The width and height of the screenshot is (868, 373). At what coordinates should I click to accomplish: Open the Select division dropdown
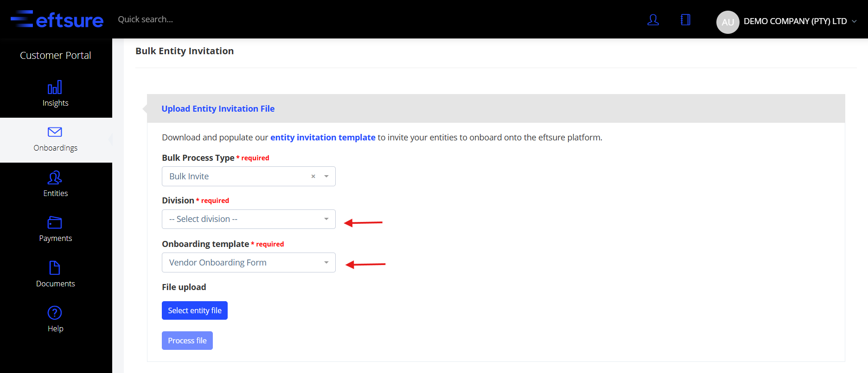tap(249, 219)
